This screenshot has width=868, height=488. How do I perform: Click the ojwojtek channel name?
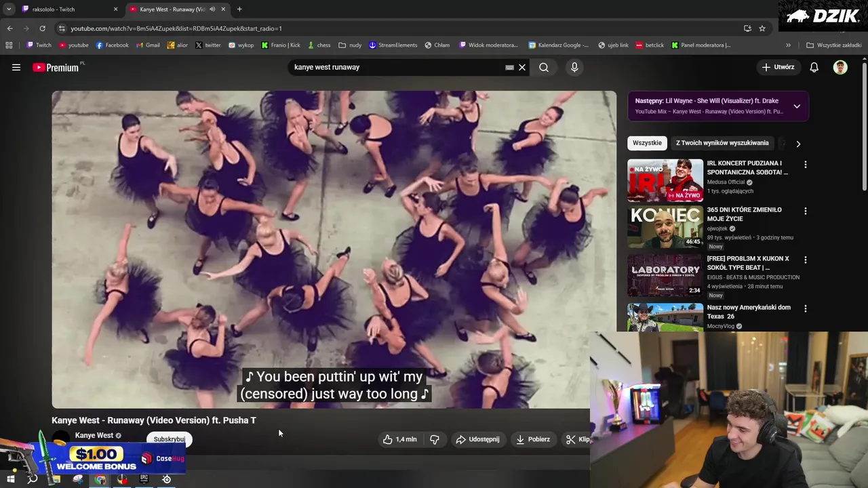[717, 228]
